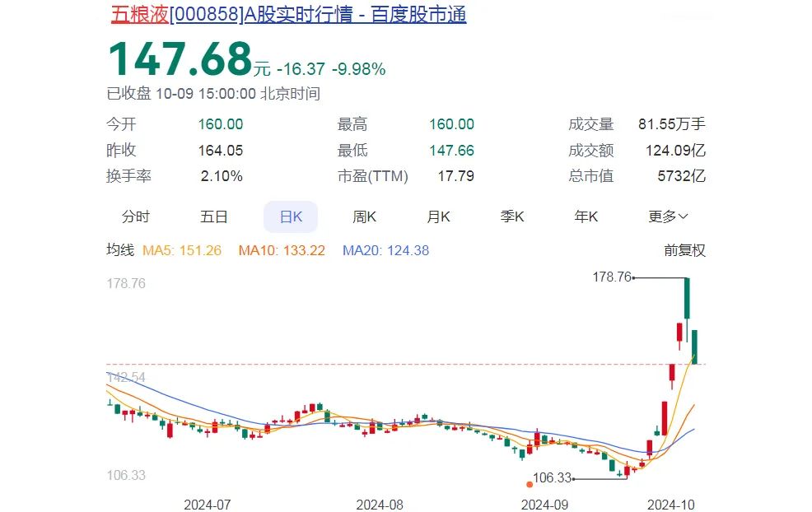
Task: Click the 178.76 high price callout on chart
Action: pos(612,277)
